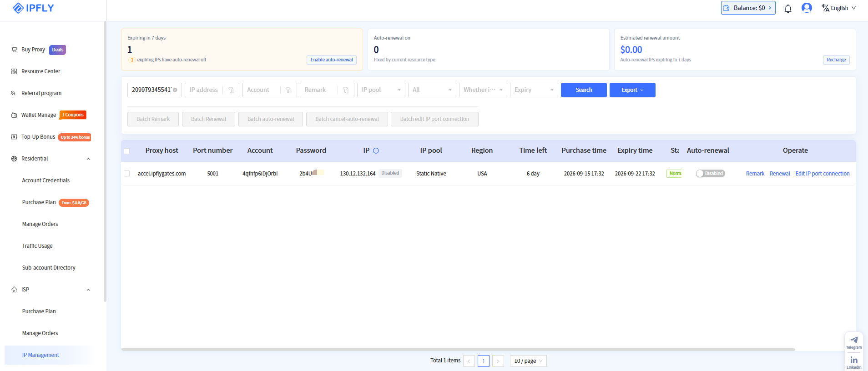Select IP Management in the sidebar

click(40, 355)
